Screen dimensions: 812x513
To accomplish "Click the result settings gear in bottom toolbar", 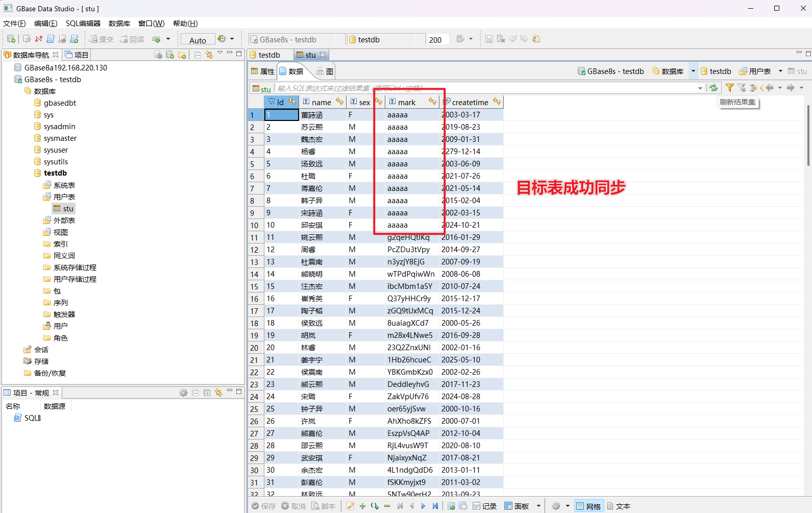I will [x=556, y=506].
